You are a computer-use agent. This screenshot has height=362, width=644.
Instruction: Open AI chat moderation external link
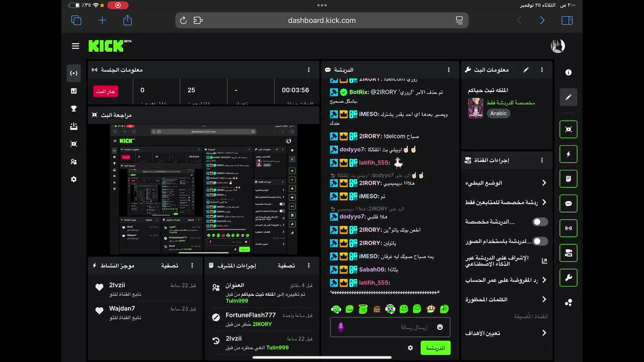click(x=544, y=261)
